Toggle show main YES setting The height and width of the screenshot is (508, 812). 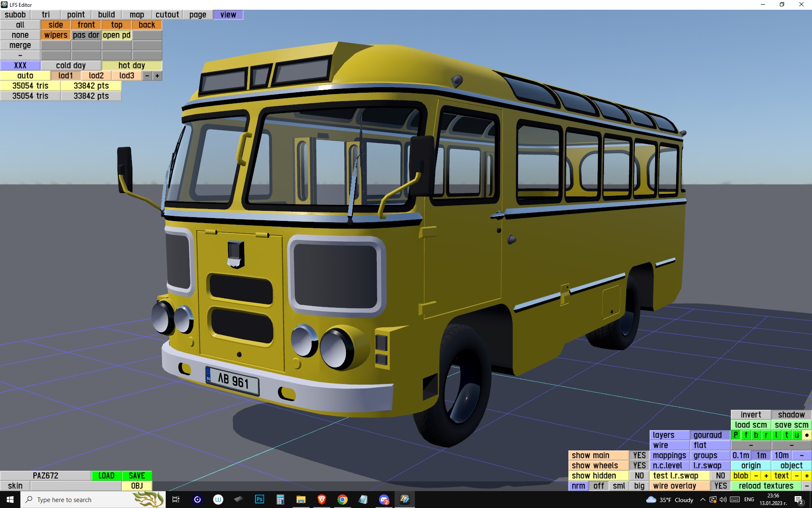639,455
